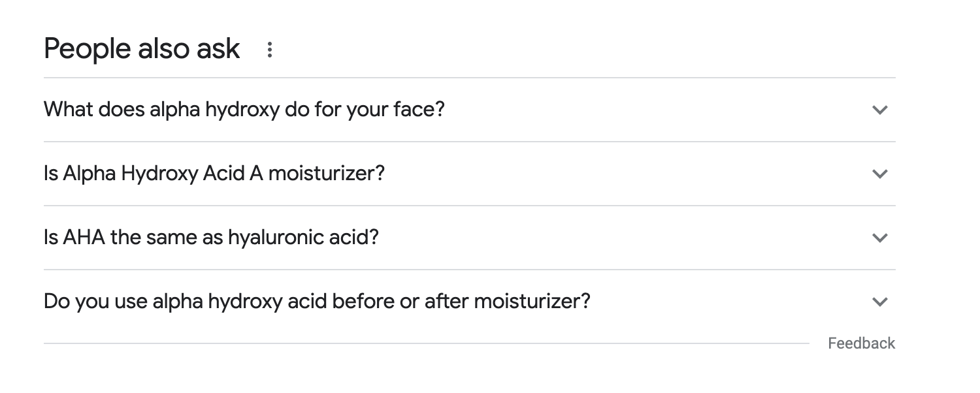Click the Feedback link

pos(861,343)
